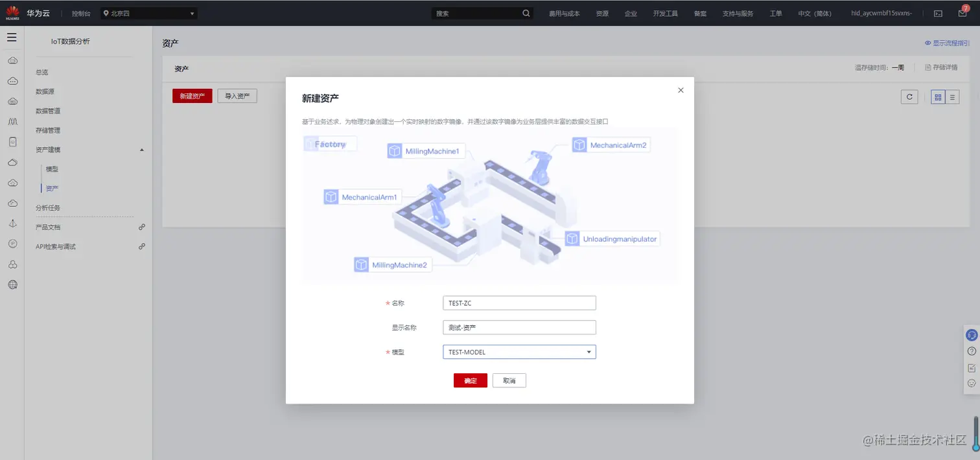
Task: Open the 控制台 menu item
Action: (x=80, y=12)
